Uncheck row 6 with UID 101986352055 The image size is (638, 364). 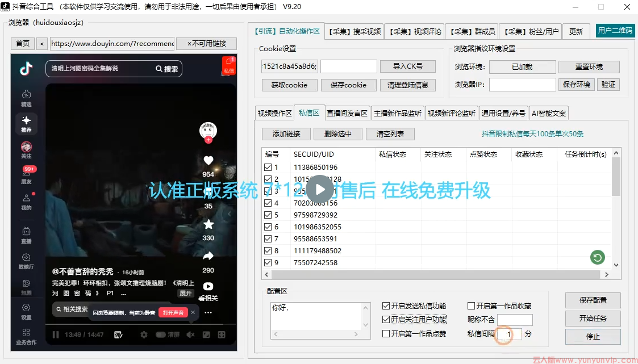268,227
